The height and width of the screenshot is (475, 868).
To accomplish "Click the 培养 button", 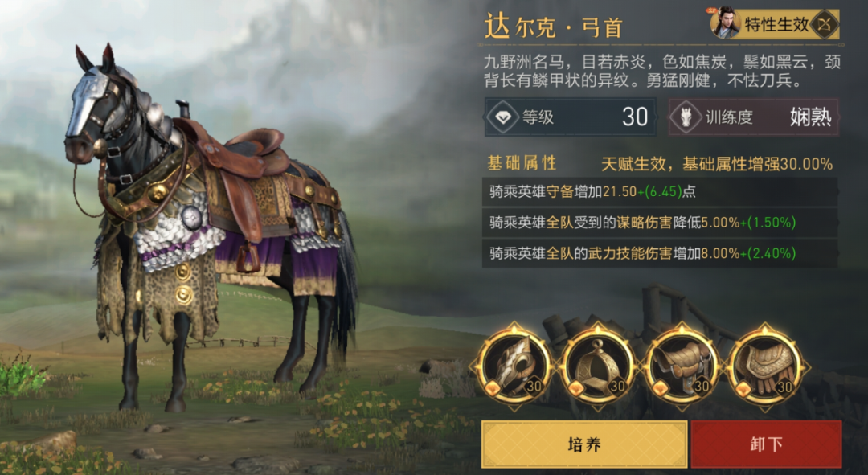I will tap(584, 444).
